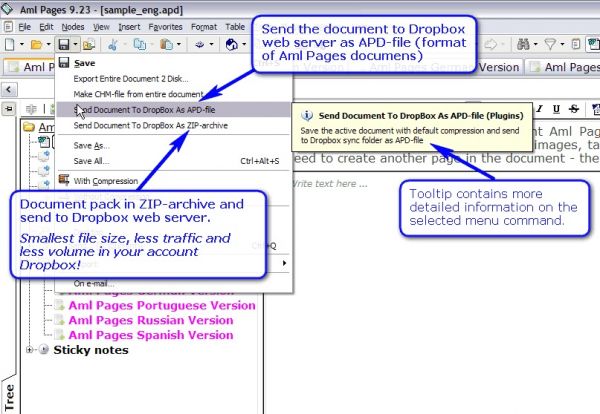Open the Edit menu

[46, 27]
